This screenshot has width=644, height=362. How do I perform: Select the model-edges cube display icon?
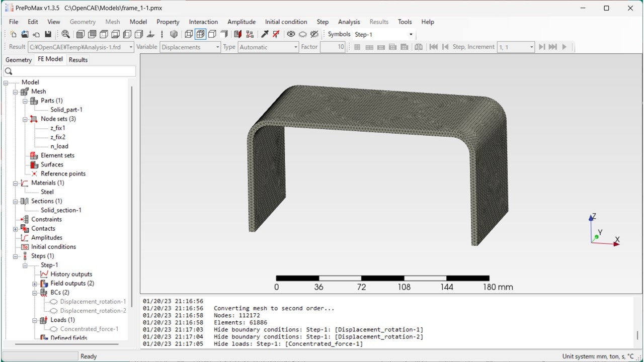point(212,34)
